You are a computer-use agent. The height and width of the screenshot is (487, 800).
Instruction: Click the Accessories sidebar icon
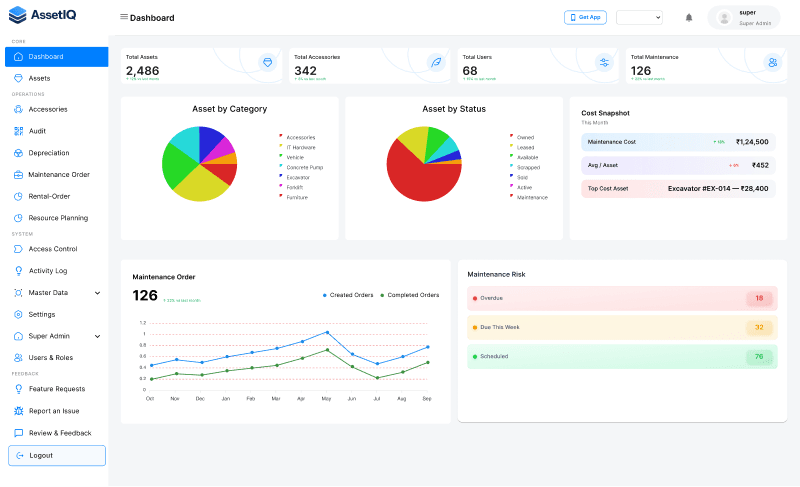click(18, 109)
